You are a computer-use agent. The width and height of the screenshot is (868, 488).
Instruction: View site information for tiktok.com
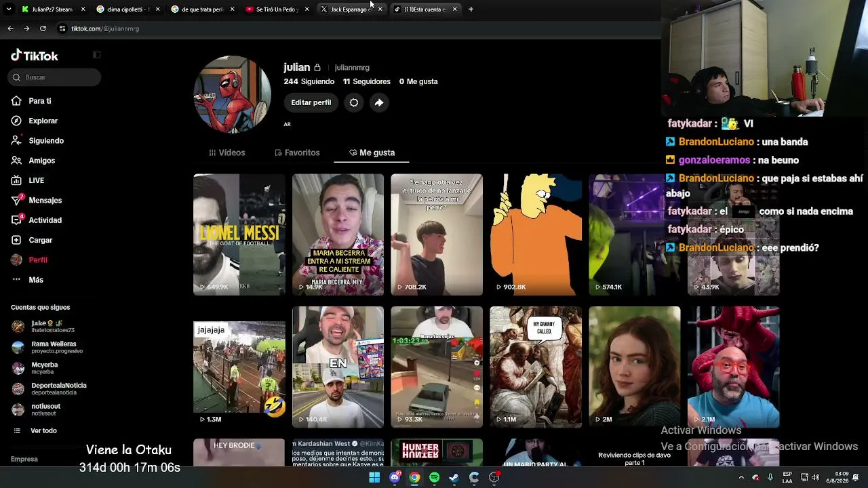62,28
